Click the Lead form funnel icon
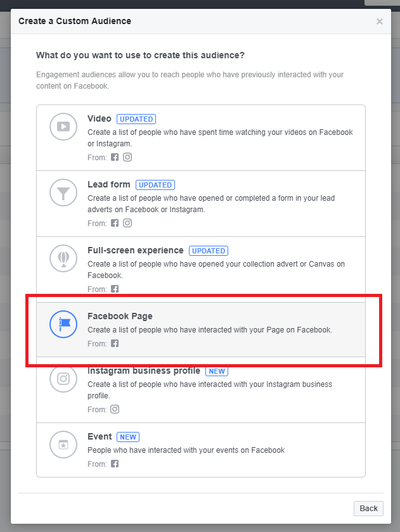Viewport: 400px width, 532px height. (63, 193)
